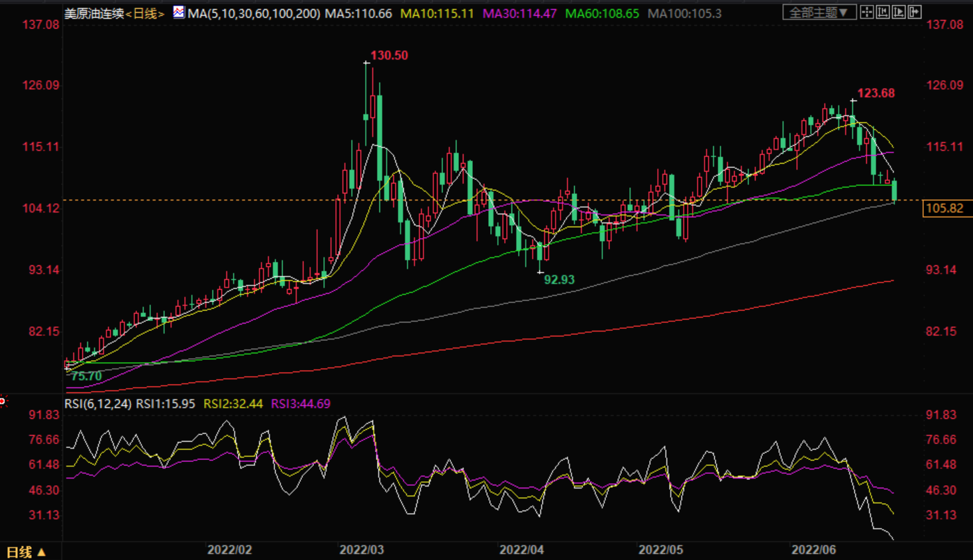Click the 130.50 high price label
The width and height of the screenshot is (973, 560).
tap(389, 56)
